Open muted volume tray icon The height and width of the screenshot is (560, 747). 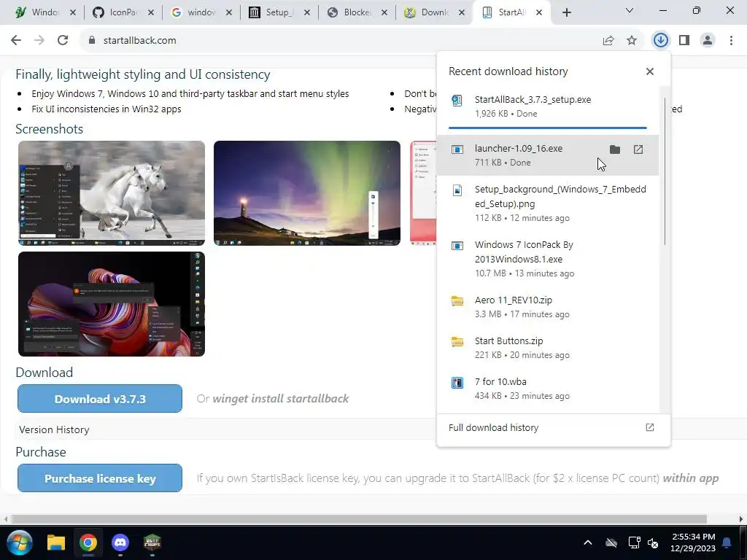tap(653, 542)
